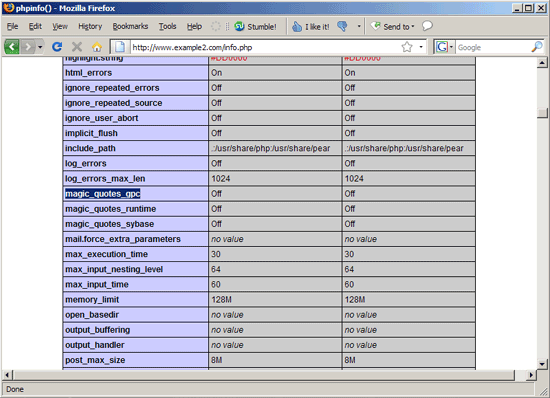Click the thumbs-up I like it! button

click(311, 27)
